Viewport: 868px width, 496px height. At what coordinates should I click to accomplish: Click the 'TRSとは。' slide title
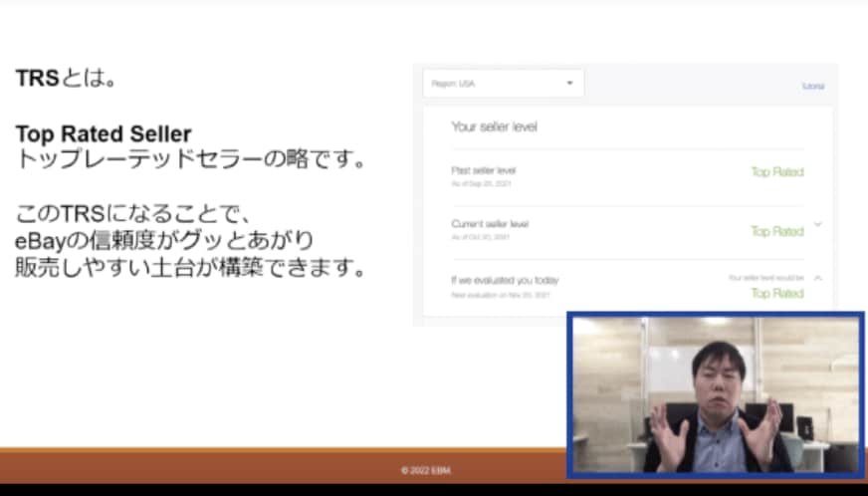(66, 78)
